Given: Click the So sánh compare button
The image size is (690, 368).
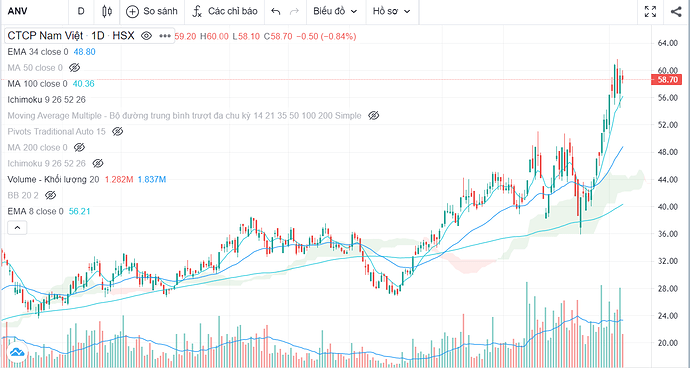Looking at the screenshot, I should pyautogui.click(x=151, y=11).
